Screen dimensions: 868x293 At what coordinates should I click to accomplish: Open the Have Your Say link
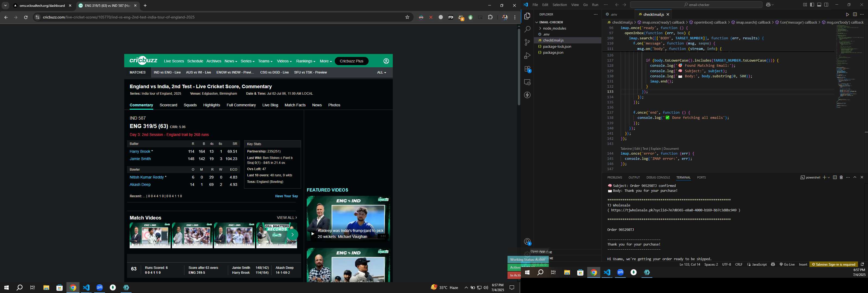point(286,196)
